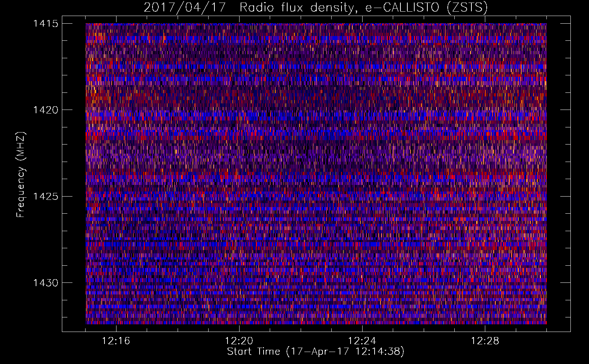Click the plot title "2017/04/17 Radio flux density, e-CALLISTO (ZSTS)"
This screenshot has width=589, height=364.
tap(316, 8)
